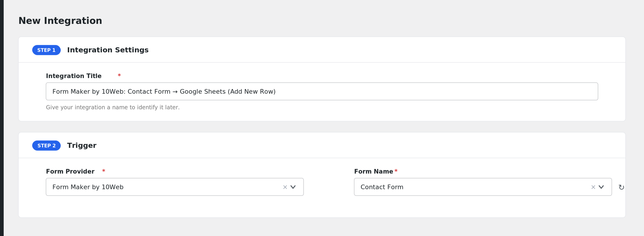Click the 'Contact Form' selected value
Viewport: 644px width, 236px height.
[382, 187]
